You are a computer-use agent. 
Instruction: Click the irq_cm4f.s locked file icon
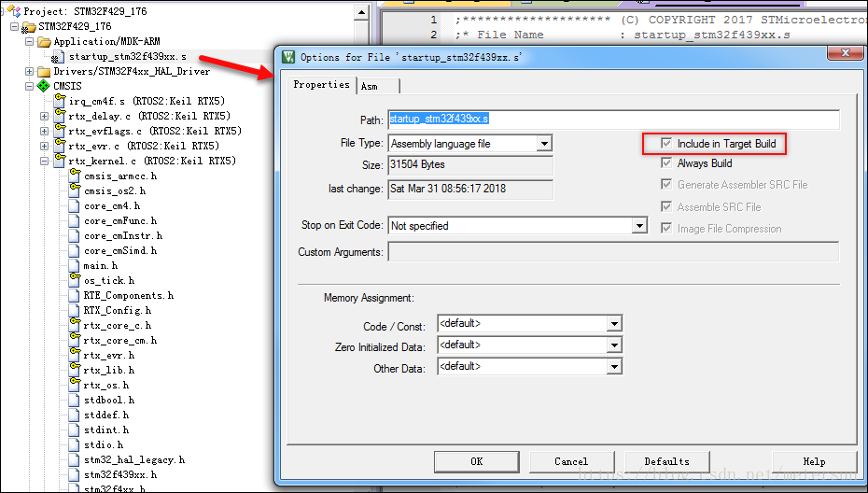(59, 101)
